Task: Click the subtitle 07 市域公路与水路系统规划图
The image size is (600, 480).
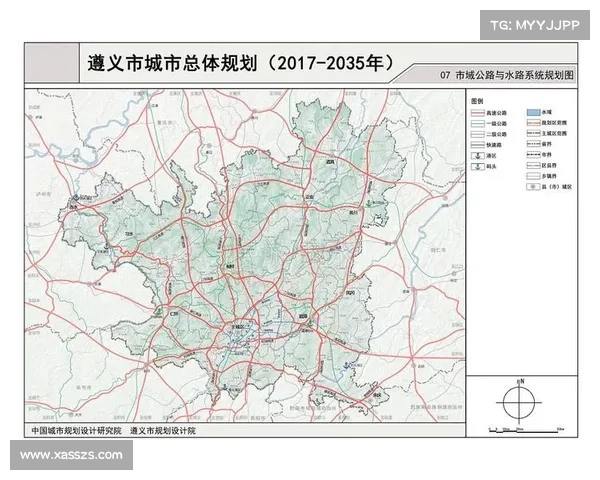Action: 507,75
